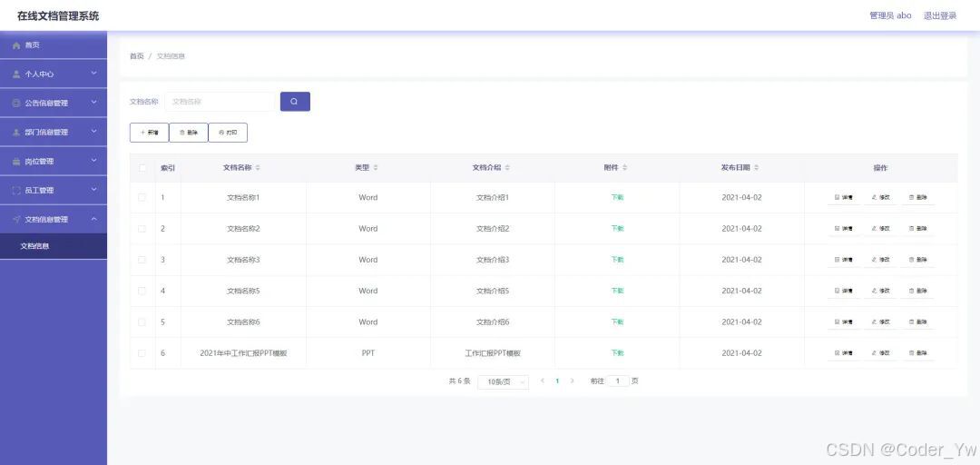The image size is (980, 465).
Task: Click 删除 for 文档名称6 row
Action: (x=918, y=322)
